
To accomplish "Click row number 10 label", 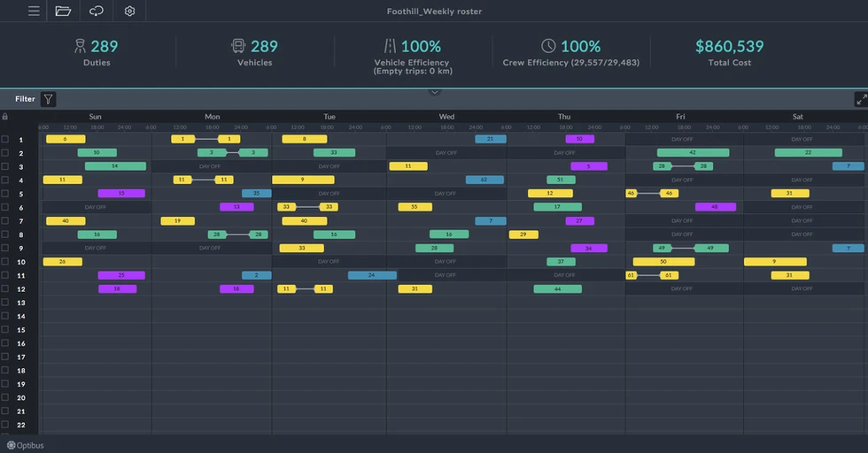I will coord(21,262).
